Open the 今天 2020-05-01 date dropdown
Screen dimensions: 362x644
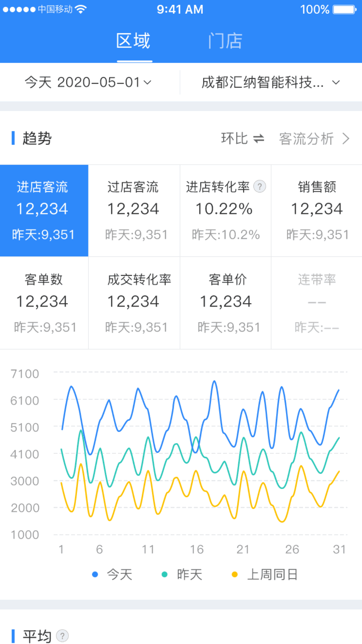[88, 82]
